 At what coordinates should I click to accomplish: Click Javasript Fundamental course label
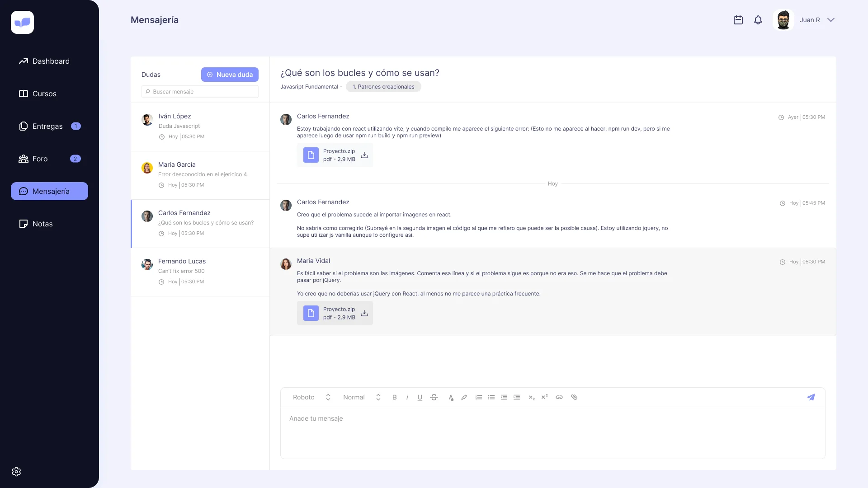[x=309, y=87]
